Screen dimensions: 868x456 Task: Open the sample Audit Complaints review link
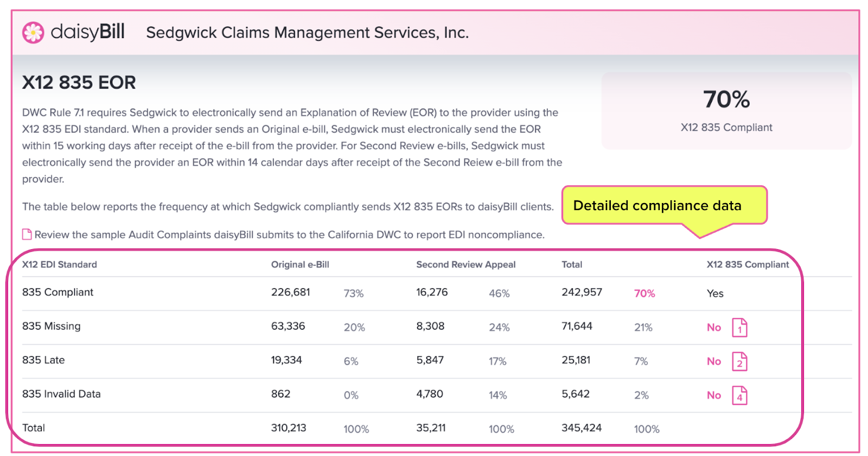[289, 235]
